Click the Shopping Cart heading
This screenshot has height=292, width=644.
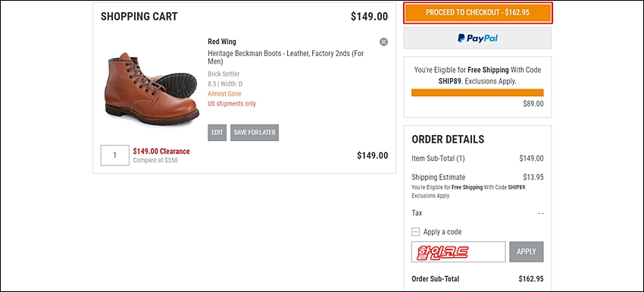tap(139, 17)
